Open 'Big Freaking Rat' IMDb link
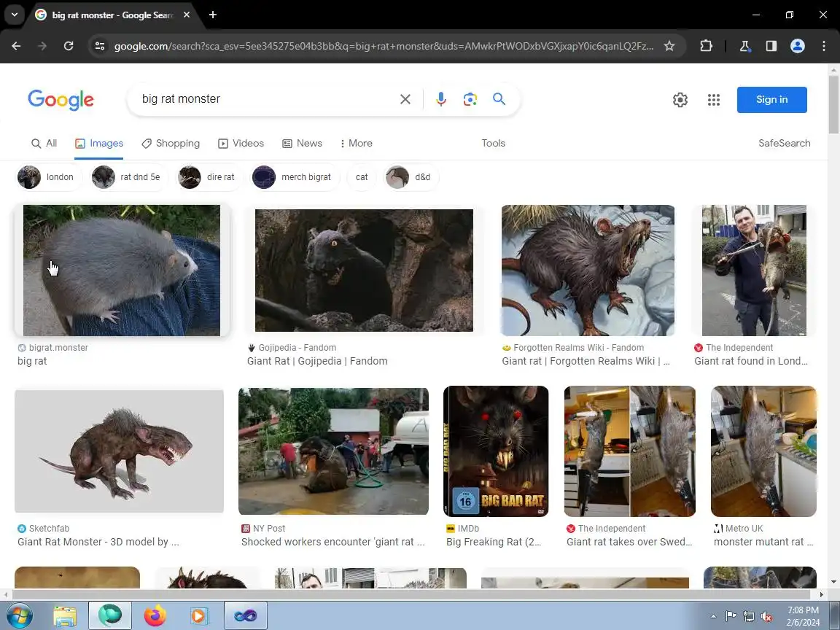The image size is (840, 630). 494,542
